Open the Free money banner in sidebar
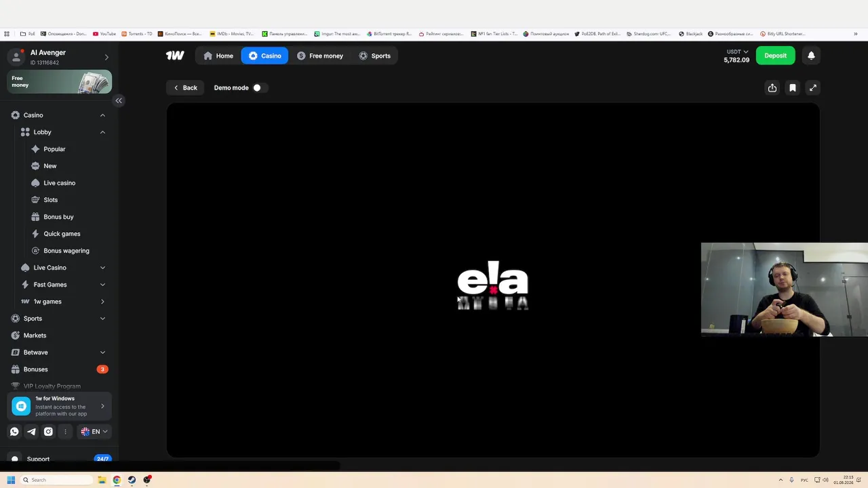Screen dimensions: 868x488 [60, 82]
